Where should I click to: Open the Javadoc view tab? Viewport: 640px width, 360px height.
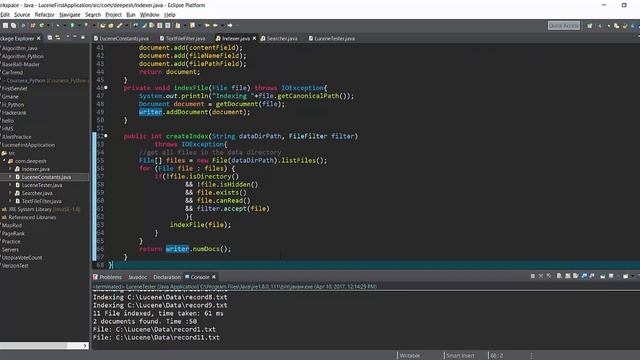138,277
